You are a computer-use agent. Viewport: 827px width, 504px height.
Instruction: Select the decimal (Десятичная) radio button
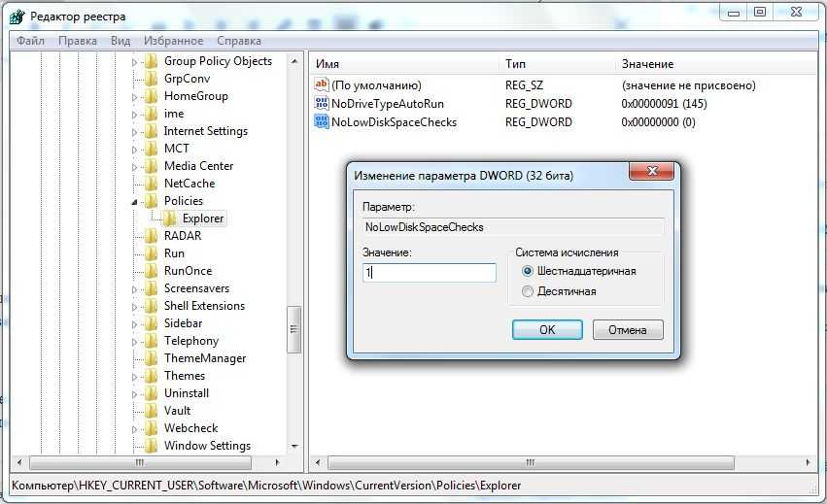528,291
